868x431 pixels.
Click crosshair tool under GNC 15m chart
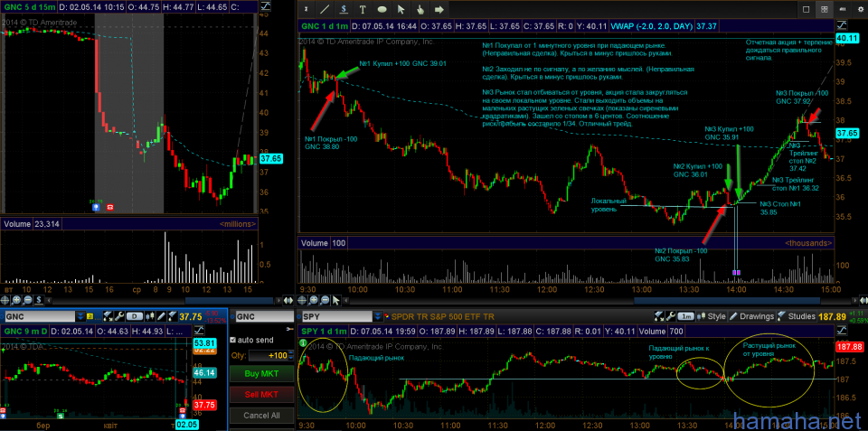point(5,300)
